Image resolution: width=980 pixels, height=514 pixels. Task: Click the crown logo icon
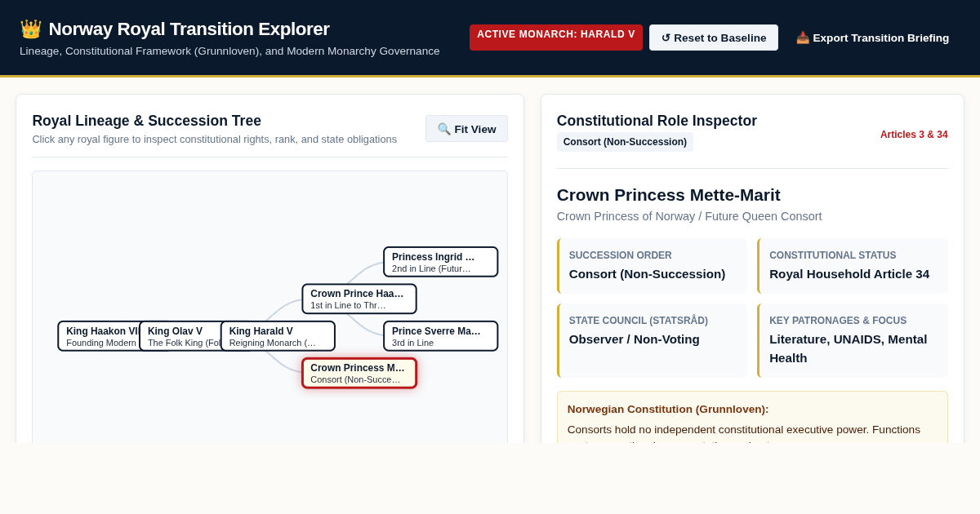[x=30, y=29]
